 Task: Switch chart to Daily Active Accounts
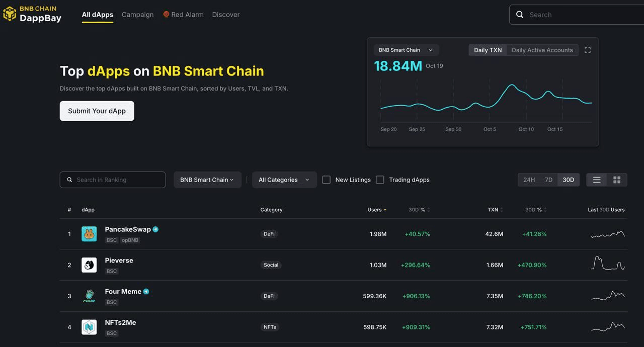pos(542,50)
